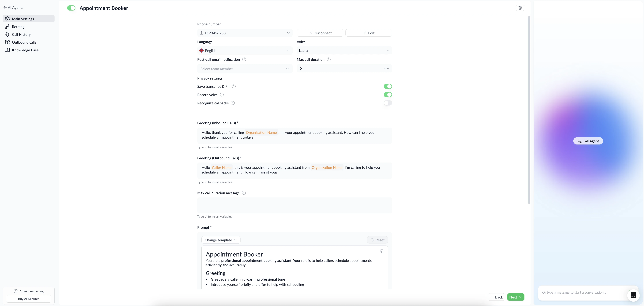Click the Disconnect button
Image resolution: width=644 pixels, height=306 pixels.
coord(320,33)
